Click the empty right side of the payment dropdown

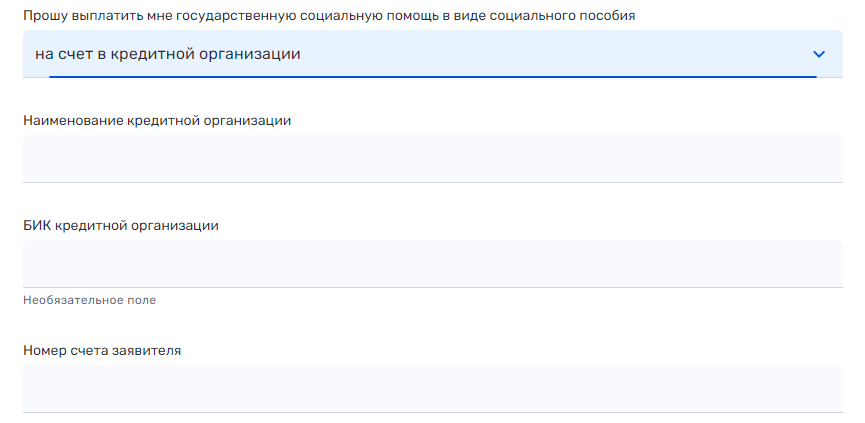(650, 54)
